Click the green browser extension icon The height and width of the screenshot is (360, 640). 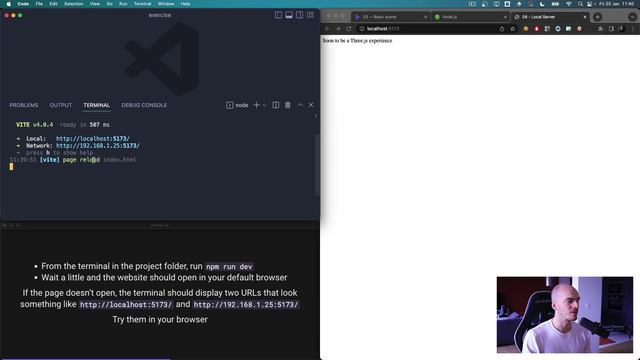pyautogui.click(x=569, y=29)
